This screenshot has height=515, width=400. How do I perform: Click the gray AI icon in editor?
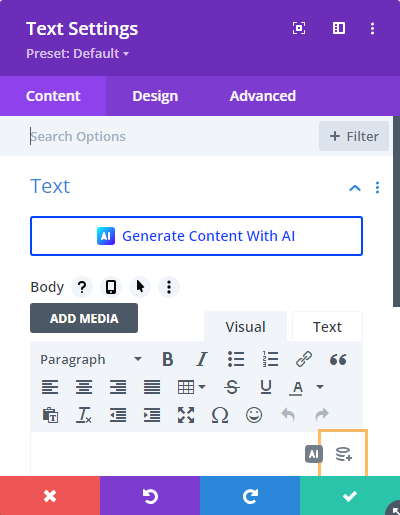click(x=314, y=454)
